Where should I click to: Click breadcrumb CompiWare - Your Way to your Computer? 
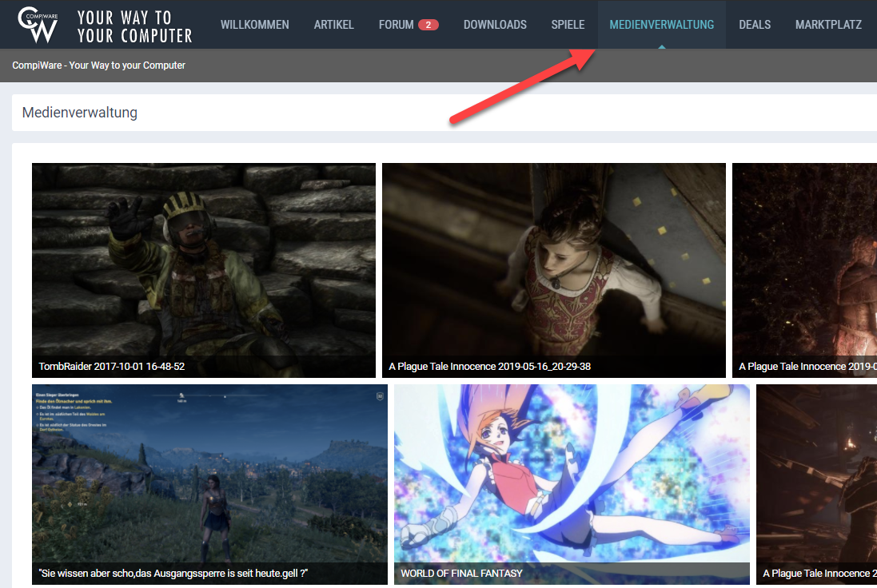[x=98, y=66]
